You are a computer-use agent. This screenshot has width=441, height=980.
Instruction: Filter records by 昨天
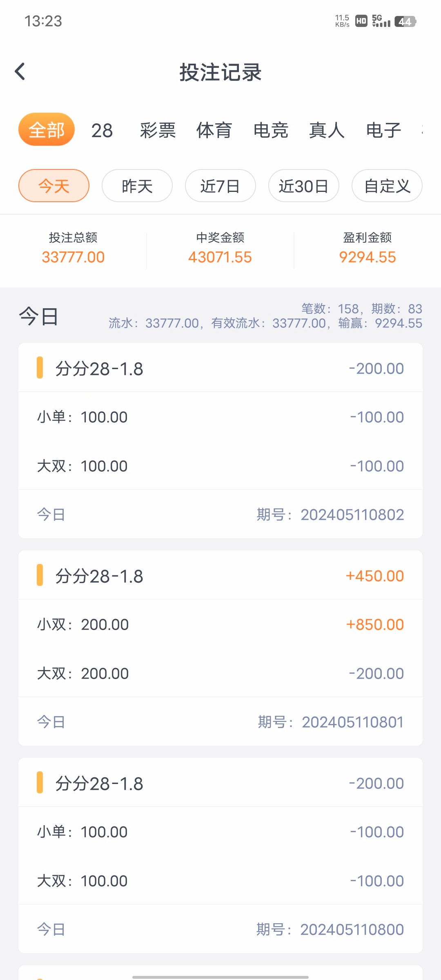pos(137,186)
